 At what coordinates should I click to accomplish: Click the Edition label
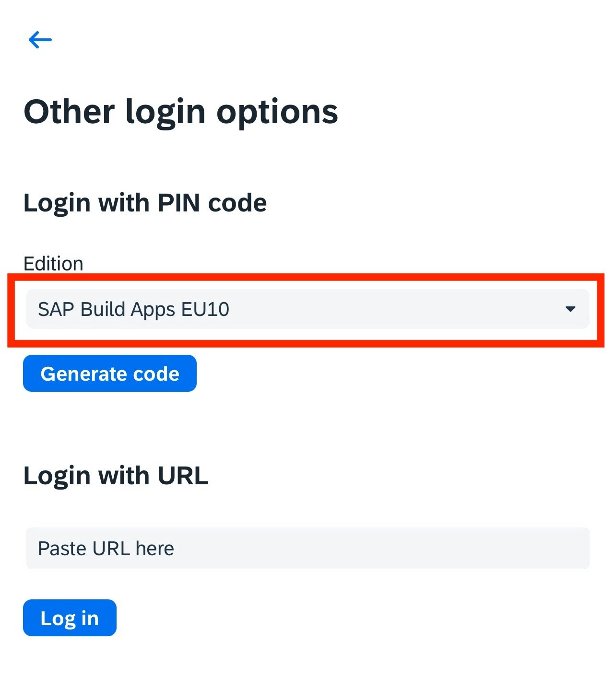click(x=53, y=264)
